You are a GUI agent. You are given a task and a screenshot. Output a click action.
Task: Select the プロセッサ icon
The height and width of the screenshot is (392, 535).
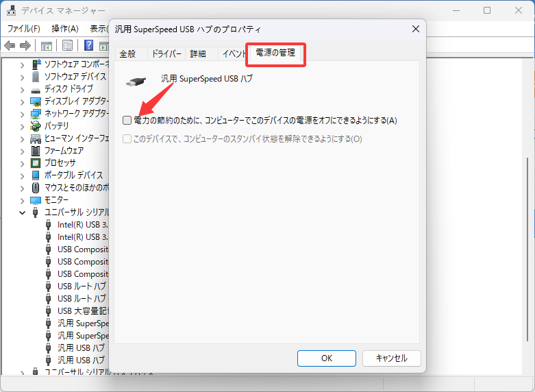tap(36, 163)
